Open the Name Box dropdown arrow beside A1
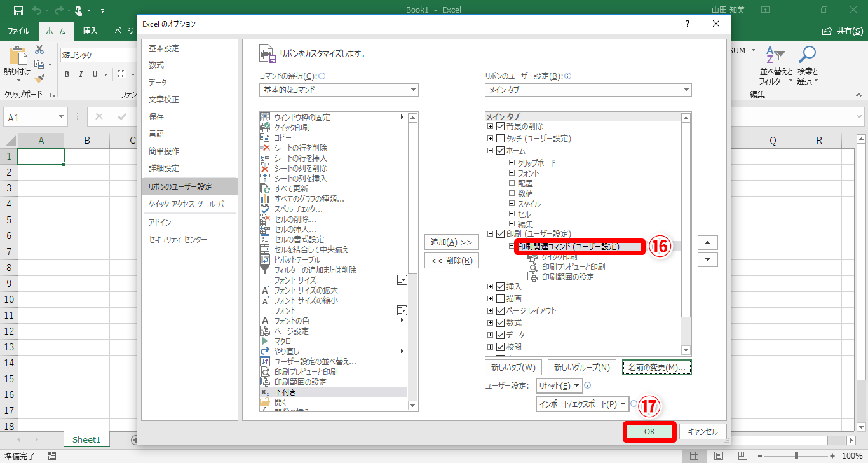Image resolution: width=868 pixels, height=463 pixels. click(x=62, y=117)
